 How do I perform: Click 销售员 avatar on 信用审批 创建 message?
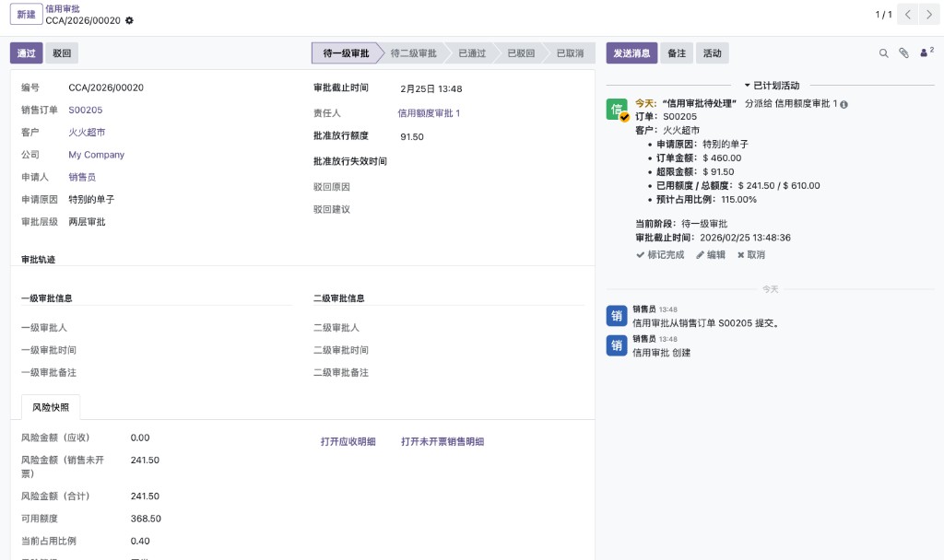tap(617, 345)
